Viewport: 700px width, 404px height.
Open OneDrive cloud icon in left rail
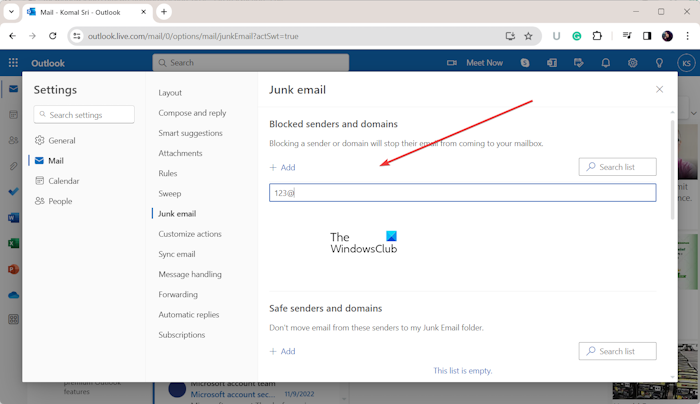[x=13, y=295]
